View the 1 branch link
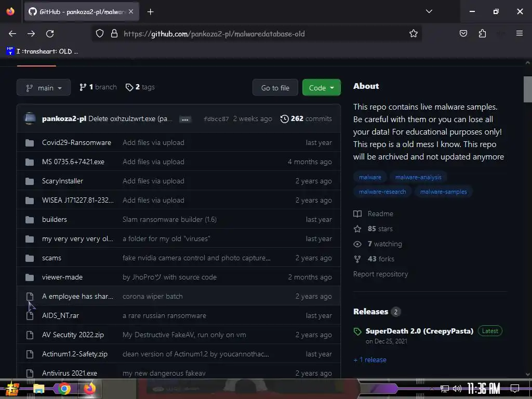The height and width of the screenshot is (399, 532). (98, 87)
